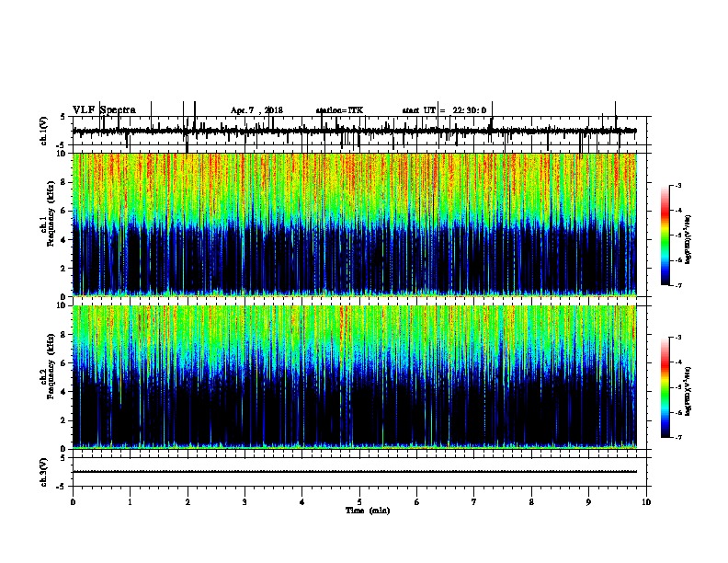
Task: Click the "ch.3(V)" waveform axis label
Action: point(44,472)
